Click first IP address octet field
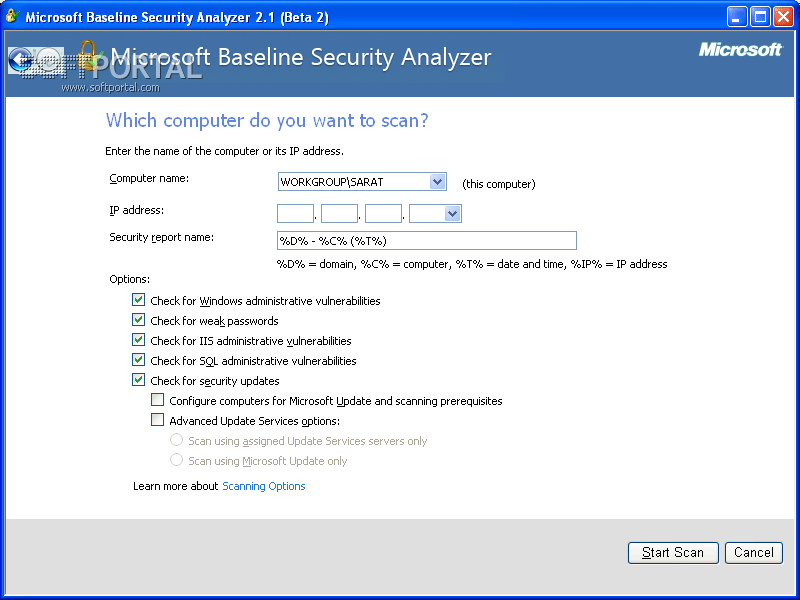 (295, 214)
